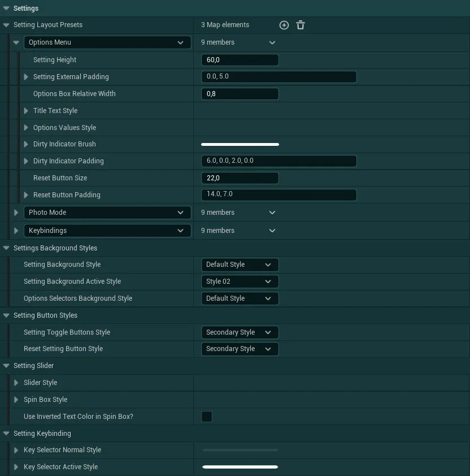Open the Keybindings 9 members dropdown arrow
Image resolution: width=470 pixels, height=476 pixels.
[x=272, y=231]
